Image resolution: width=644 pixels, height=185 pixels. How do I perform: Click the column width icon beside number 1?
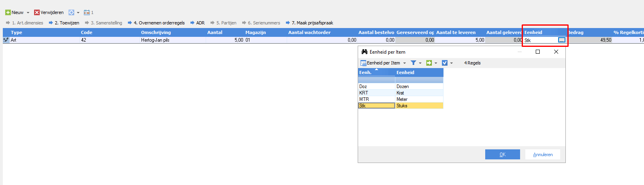tap(86, 12)
